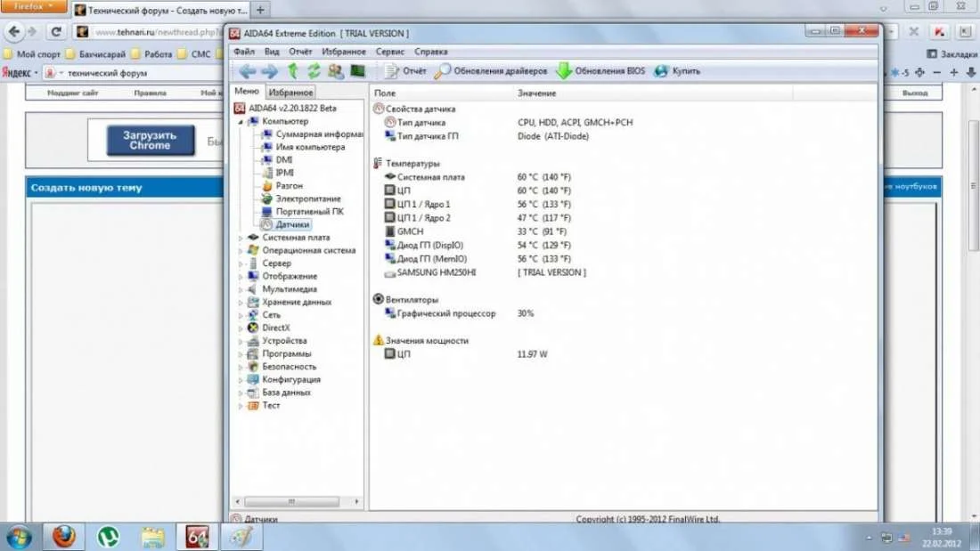The width and height of the screenshot is (980, 551).
Task: Click the Тест tree icon
Action: (253, 405)
